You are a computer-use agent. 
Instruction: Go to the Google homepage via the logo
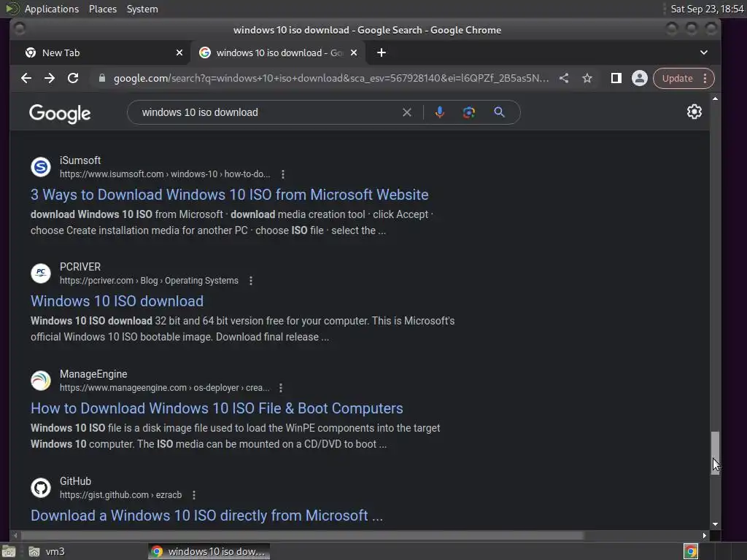click(60, 113)
